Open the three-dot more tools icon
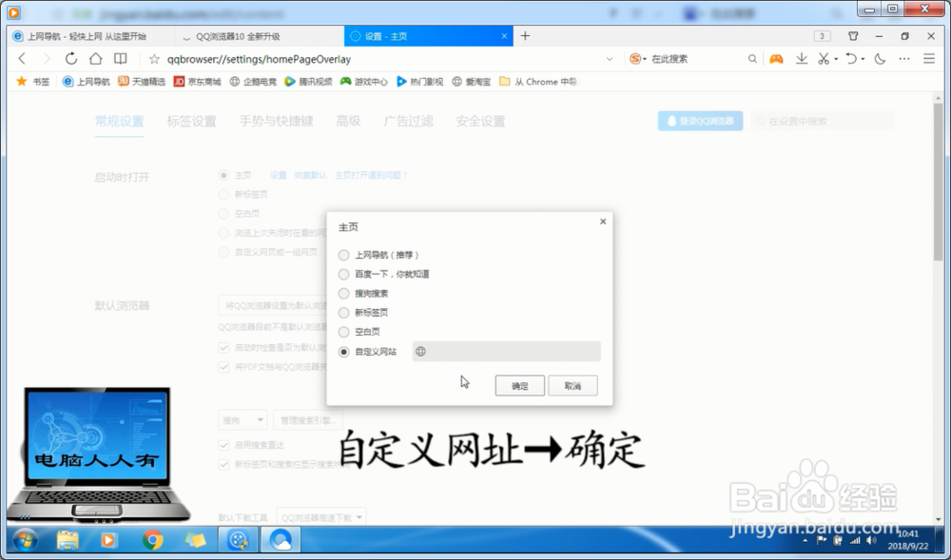Viewport: 951px width, 560px height. 904,59
